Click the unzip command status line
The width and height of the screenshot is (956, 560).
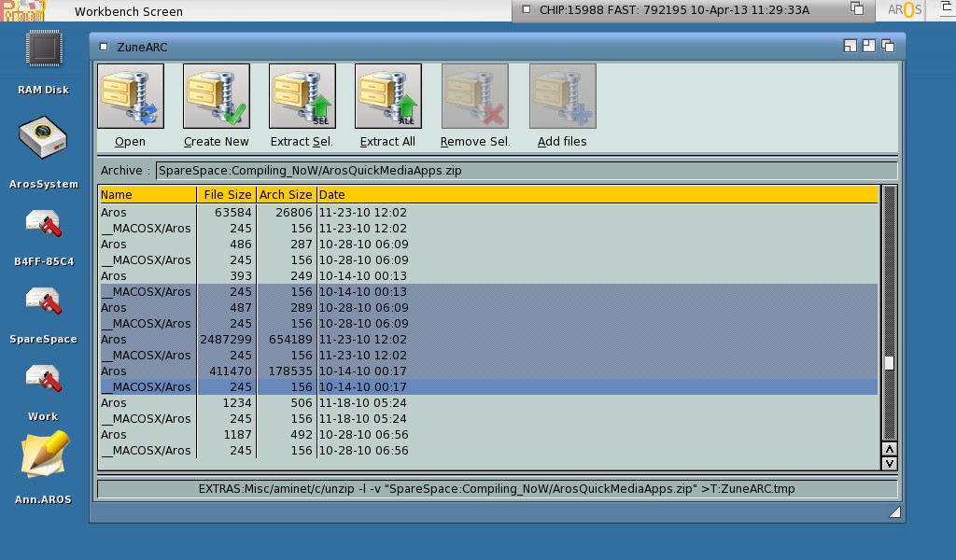coord(497,489)
